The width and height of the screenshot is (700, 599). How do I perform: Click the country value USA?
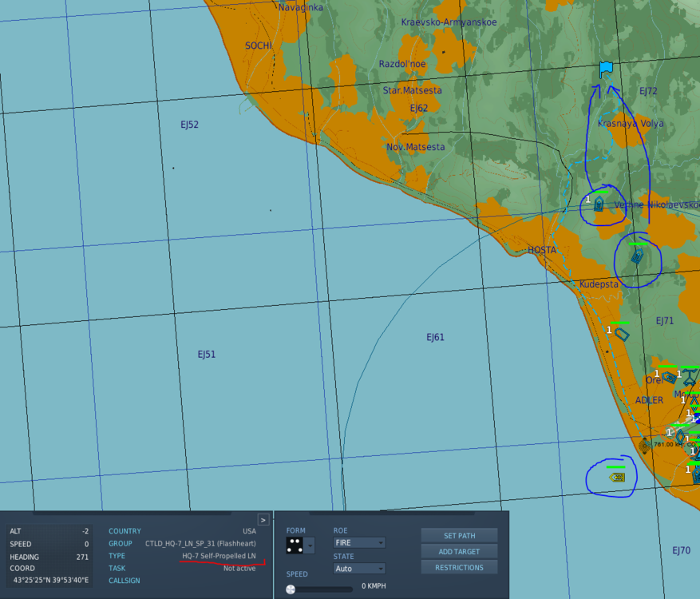250,531
